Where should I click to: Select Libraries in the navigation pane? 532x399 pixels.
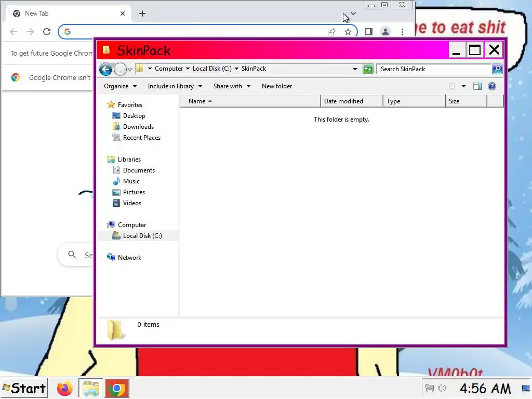tap(129, 159)
